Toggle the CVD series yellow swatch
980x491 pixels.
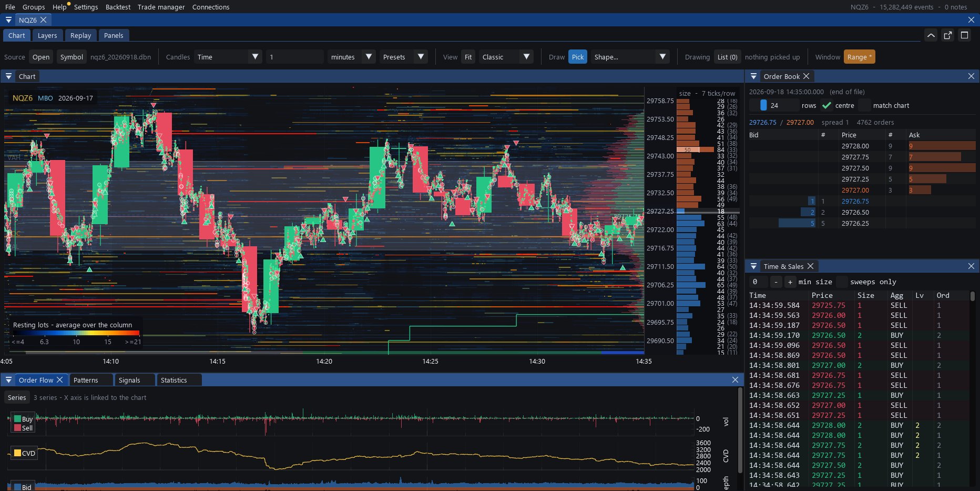(x=17, y=453)
